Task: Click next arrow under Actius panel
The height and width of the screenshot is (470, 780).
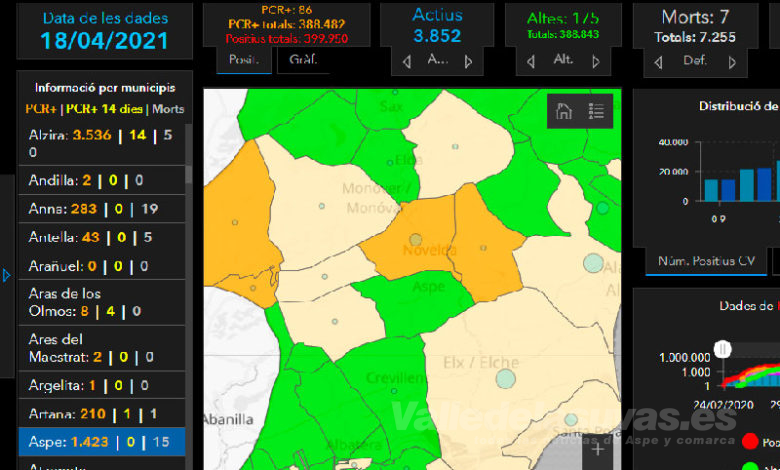Action: [x=468, y=61]
